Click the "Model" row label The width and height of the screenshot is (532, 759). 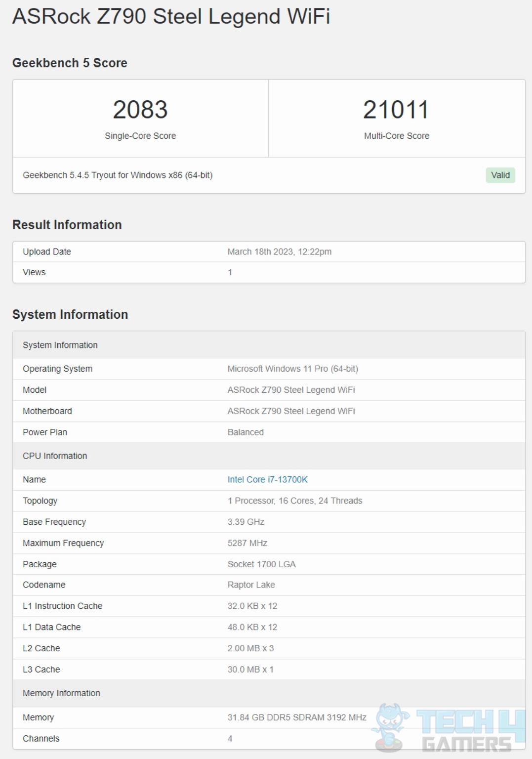point(35,390)
